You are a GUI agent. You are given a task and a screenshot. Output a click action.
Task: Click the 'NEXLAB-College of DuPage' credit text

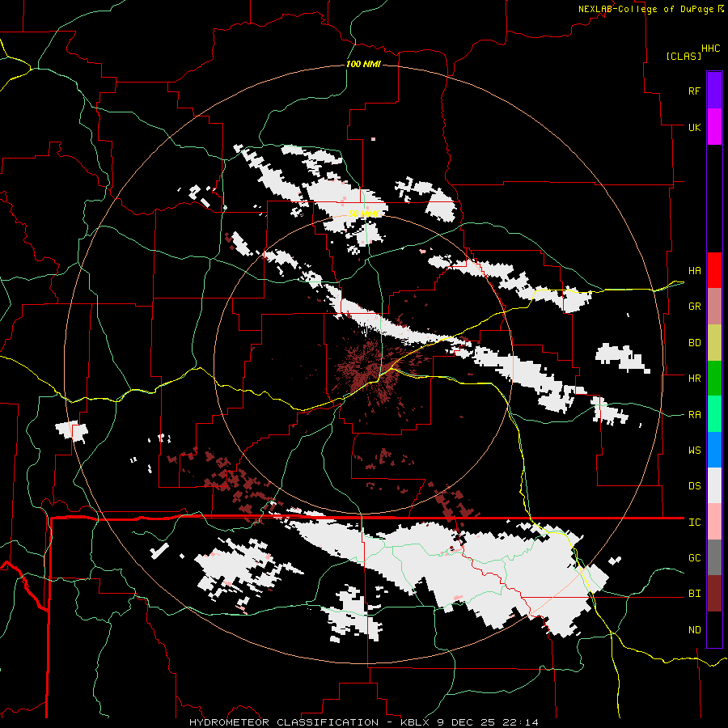[x=645, y=9]
